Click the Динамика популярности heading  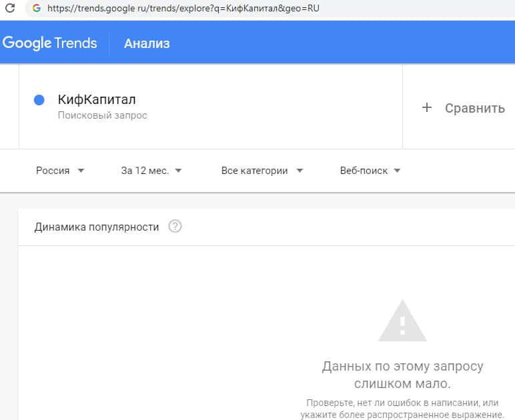(97, 227)
